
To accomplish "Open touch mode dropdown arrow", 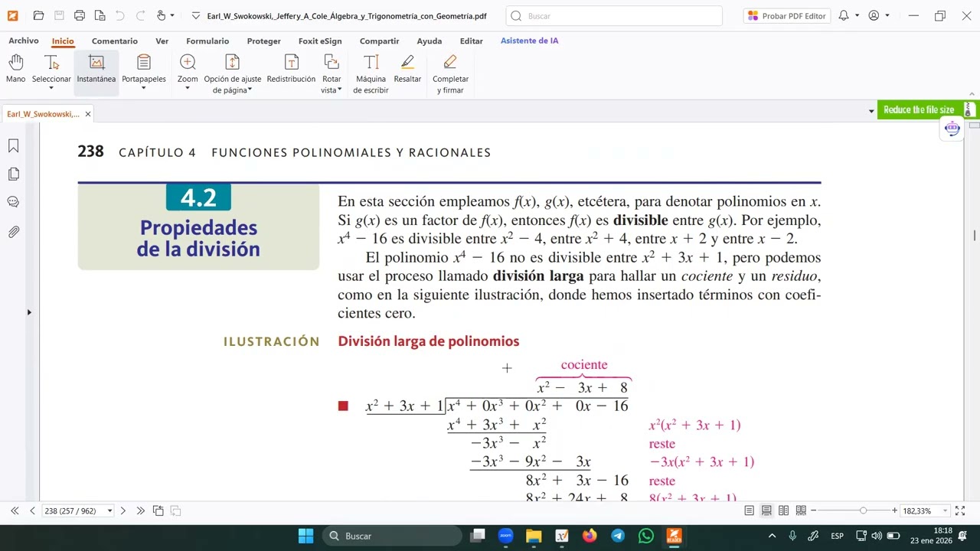I will pyautogui.click(x=172, y=15).
